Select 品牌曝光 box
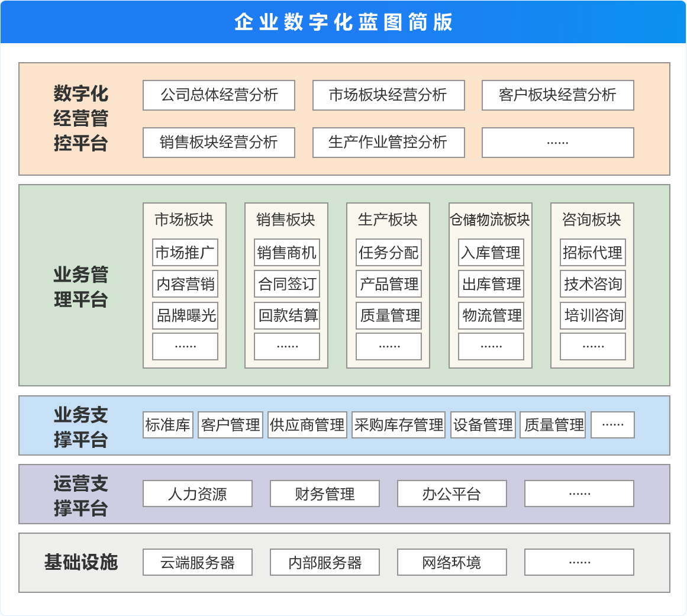The image size is (687, 616). (x=185, y=315)
